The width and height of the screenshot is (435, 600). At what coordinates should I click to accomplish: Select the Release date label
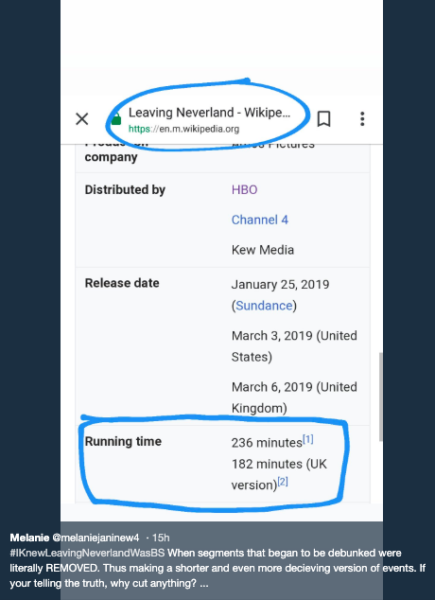point(122,283)
